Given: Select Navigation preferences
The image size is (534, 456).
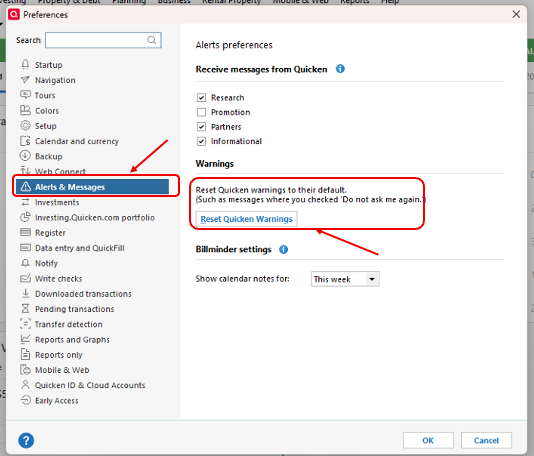Looking at the screenshot, I should pyautogui.click(x=55, y=80).
